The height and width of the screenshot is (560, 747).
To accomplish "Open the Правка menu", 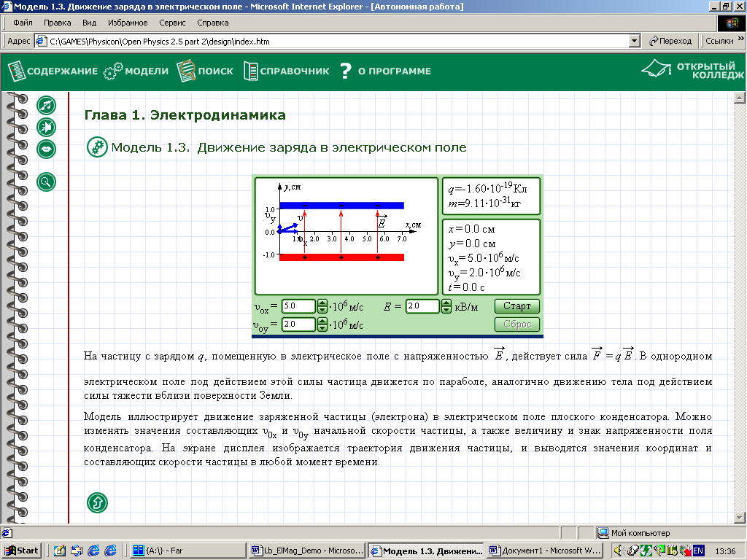I will pos(57,23).
